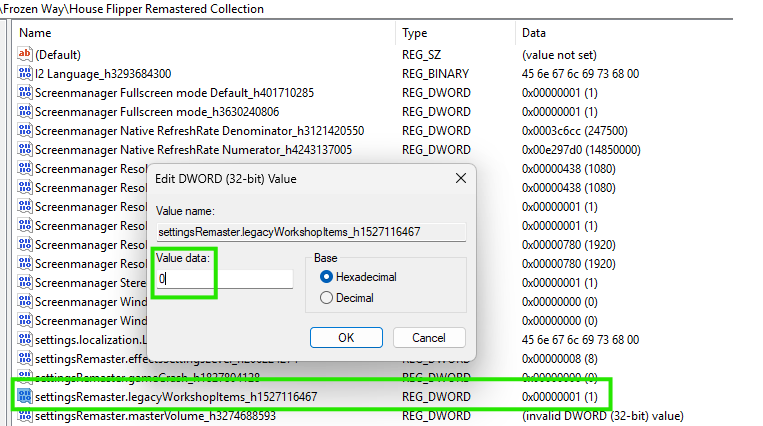Click the (Default) string value icon
The width and height of the screenshot is (763, 426).
click(x=24, y=54)
